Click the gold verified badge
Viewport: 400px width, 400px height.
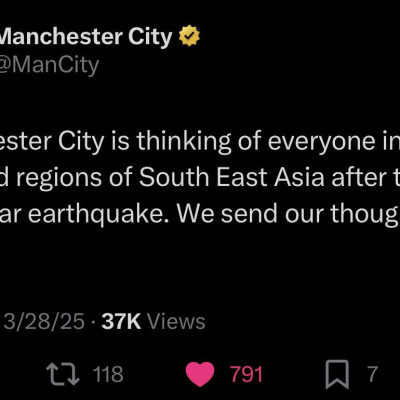click(189, 35)
